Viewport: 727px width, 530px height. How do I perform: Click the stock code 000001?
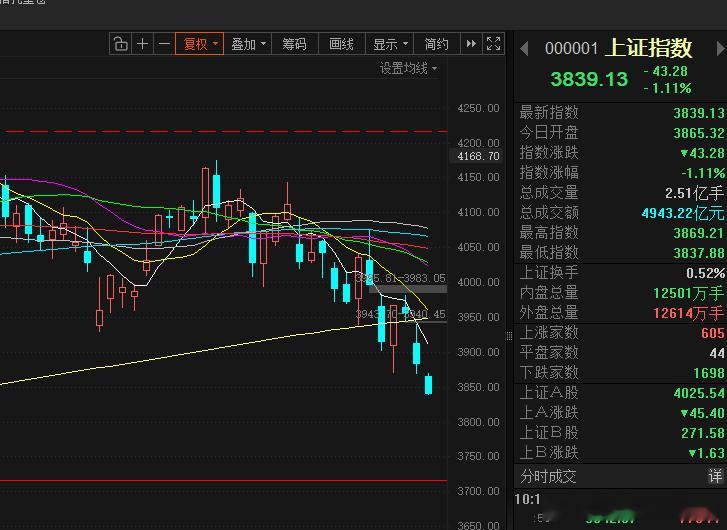pyautogui.click(x=571, y=49)
